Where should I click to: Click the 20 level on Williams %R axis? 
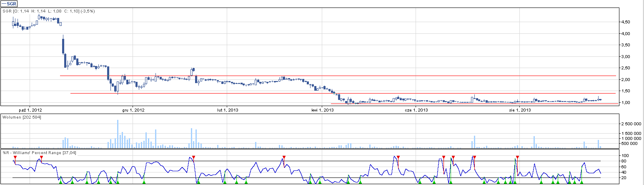pos(624,177)
